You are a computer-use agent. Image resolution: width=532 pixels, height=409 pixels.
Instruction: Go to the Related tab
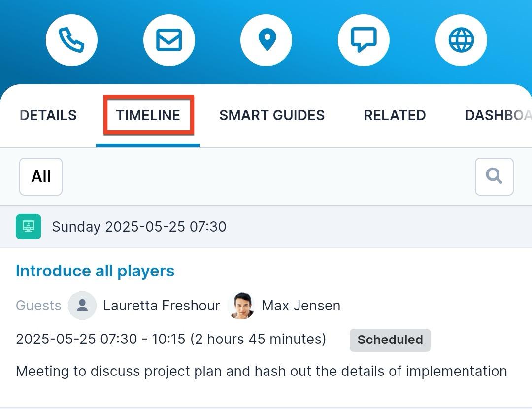[x=395, y=115]
